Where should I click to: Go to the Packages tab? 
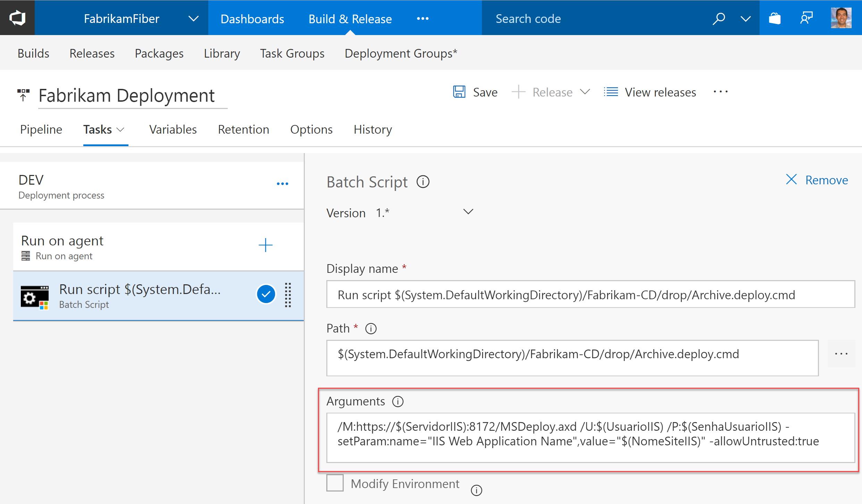point(159,53)
